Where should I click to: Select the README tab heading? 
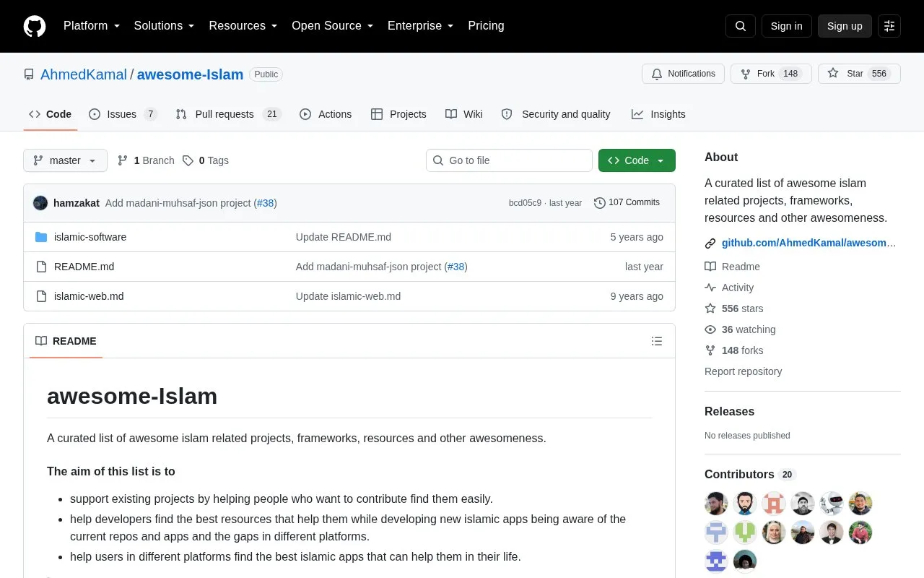click(66, 341)
